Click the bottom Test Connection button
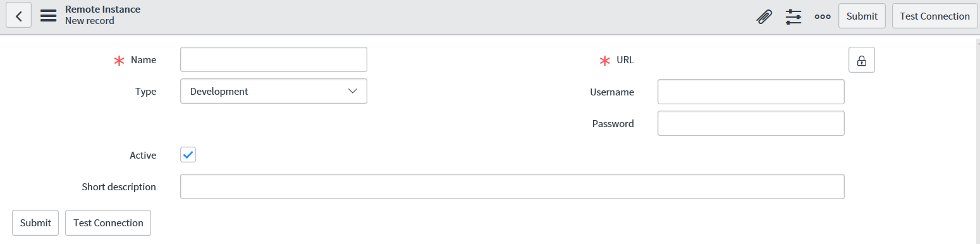Image resolution: width=980 pixels, height=244 pixels. coord(108,223)
